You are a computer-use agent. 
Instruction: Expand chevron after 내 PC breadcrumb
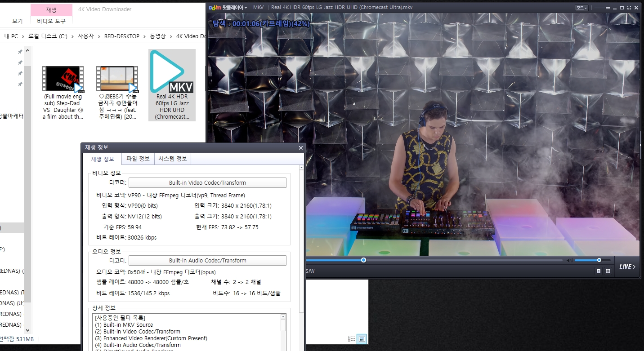pyautogui.click(x=23, y=36)
